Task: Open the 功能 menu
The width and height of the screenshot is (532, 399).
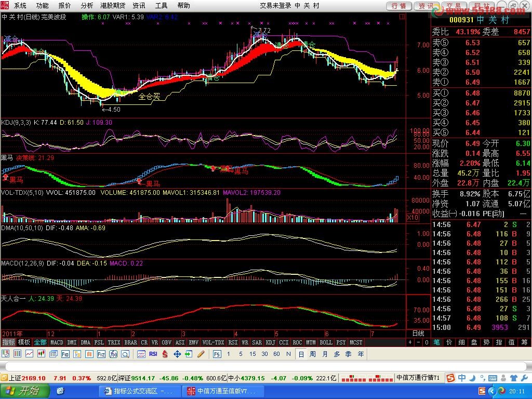Action: click(43, 5)
